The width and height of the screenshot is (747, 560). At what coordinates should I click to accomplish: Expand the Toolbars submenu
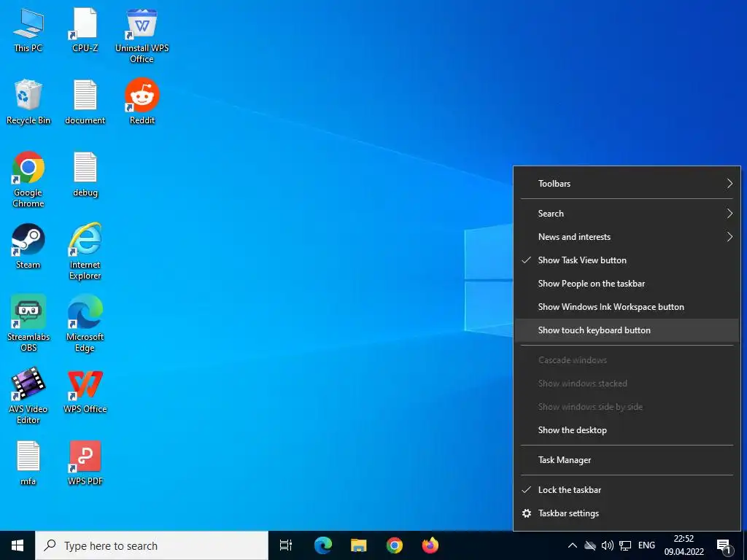point(627,184)
